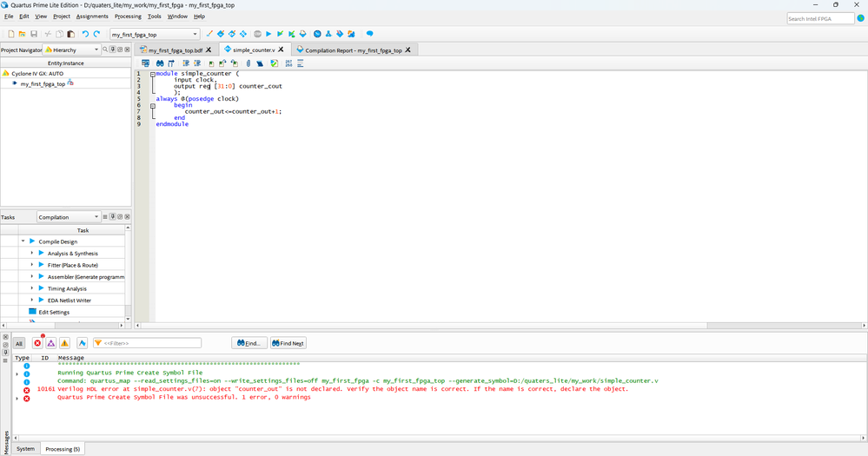Click the New File icon
The height and width of the screenshot is (456, 868).
10,34
